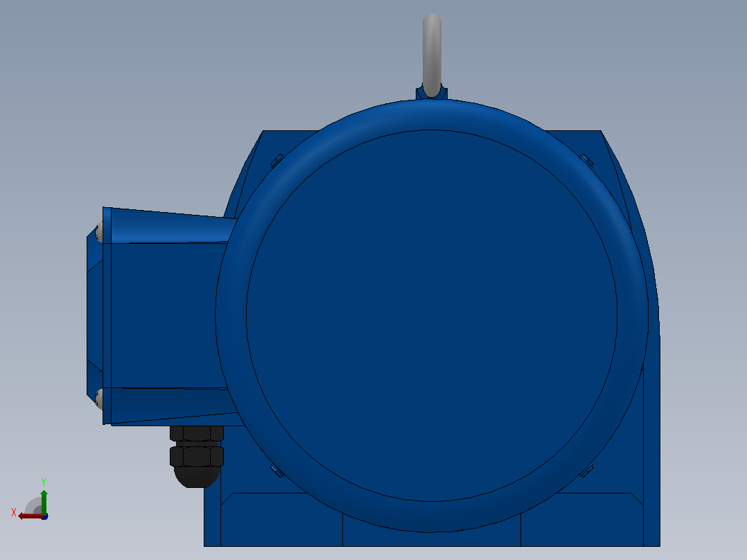This screenshot has height=560, width=747.
Task: Click the red X axis arrow on the triad
Action: click(30, 516)
